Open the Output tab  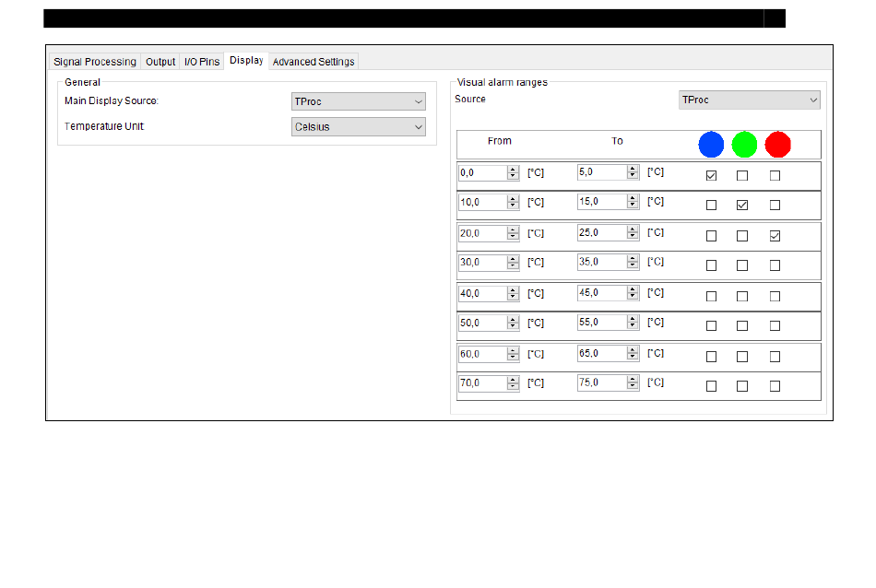click(160, 62)
